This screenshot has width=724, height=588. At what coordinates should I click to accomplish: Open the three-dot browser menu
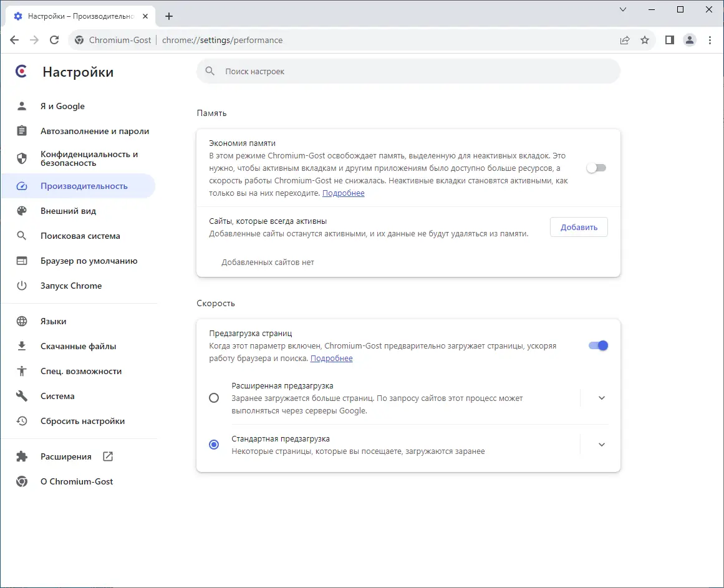[710, 40]
